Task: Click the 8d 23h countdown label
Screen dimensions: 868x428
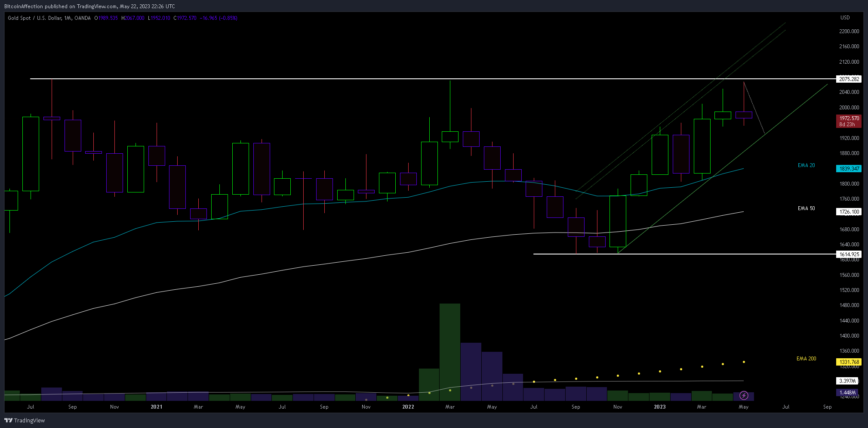Action: click(x=847, y=124)
